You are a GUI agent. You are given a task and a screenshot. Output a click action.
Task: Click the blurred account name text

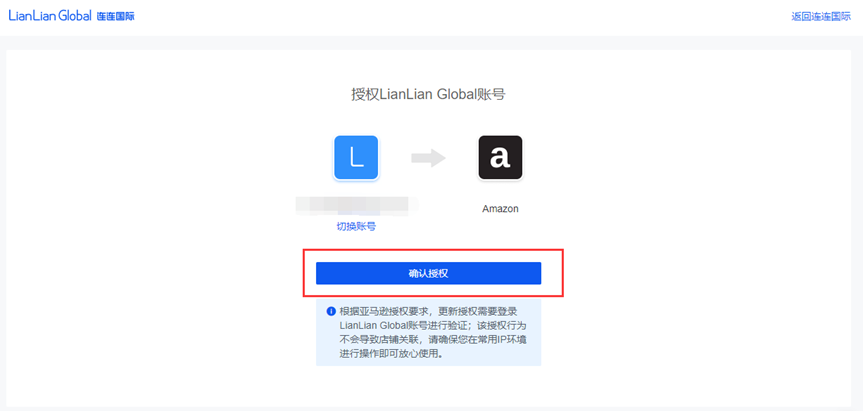(357, 205)
